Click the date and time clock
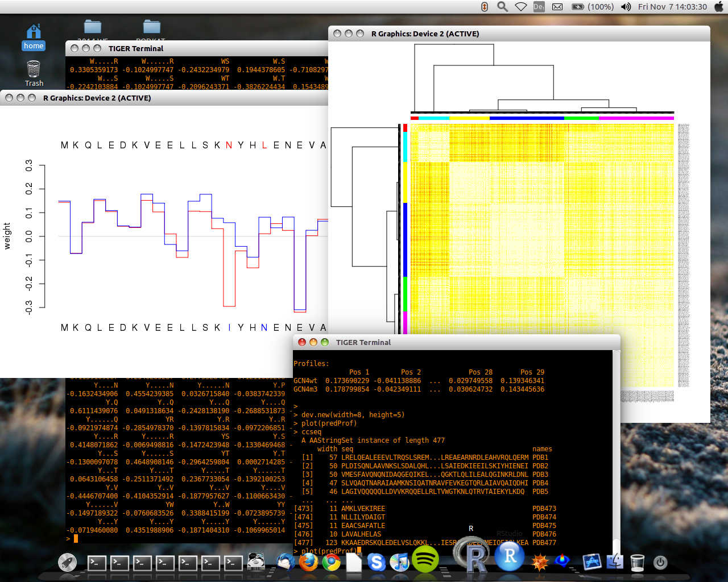 pyautogui.click(x=672, y=7)
